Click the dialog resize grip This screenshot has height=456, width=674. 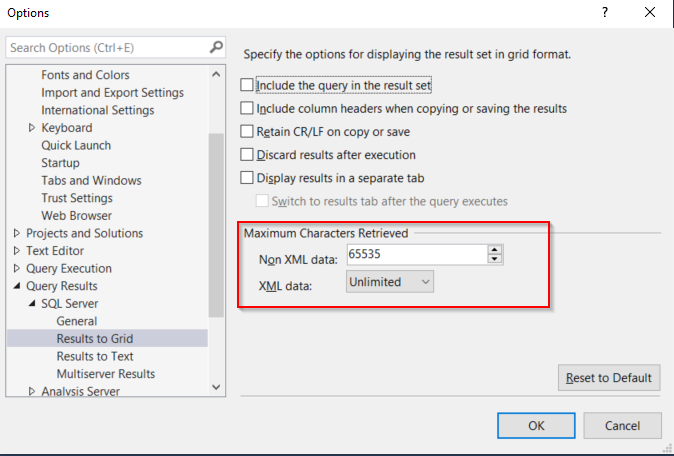coord(668,449)
